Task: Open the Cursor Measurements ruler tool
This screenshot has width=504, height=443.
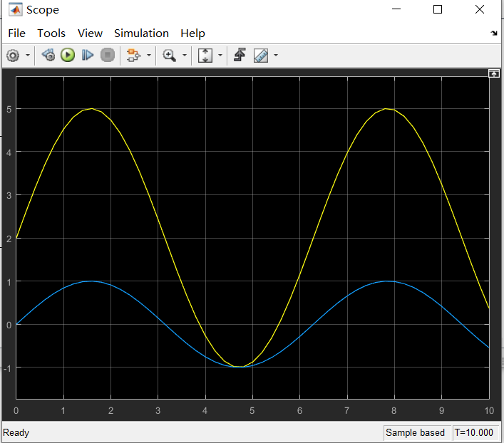Action: tap(261, 56)
